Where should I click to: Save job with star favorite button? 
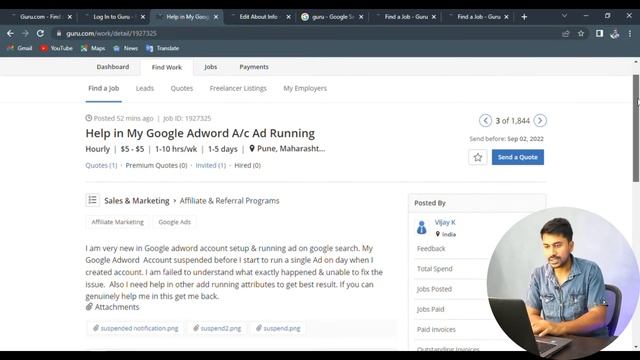coord(478,157)
